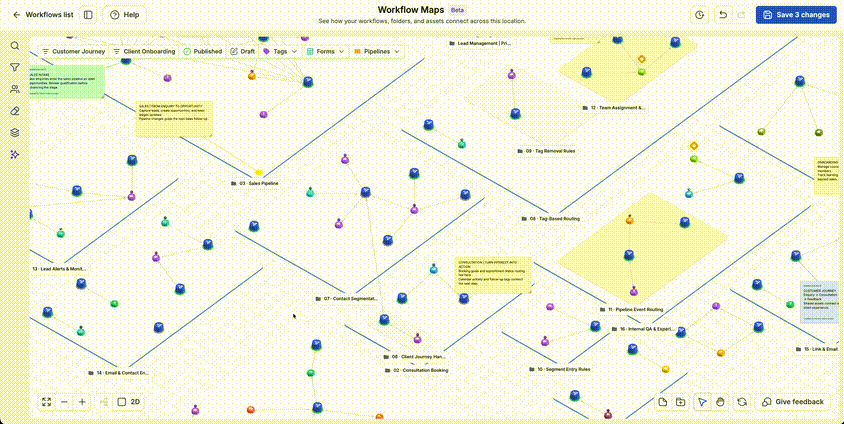Click the red node near bottom toolbar
The image size is (844, 424).
tap(250, 410)
